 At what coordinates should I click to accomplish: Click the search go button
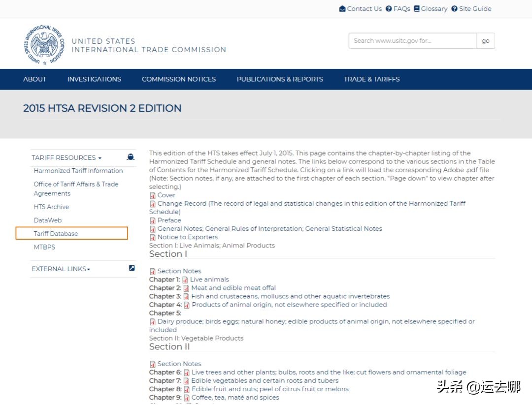tap(486, 41)
